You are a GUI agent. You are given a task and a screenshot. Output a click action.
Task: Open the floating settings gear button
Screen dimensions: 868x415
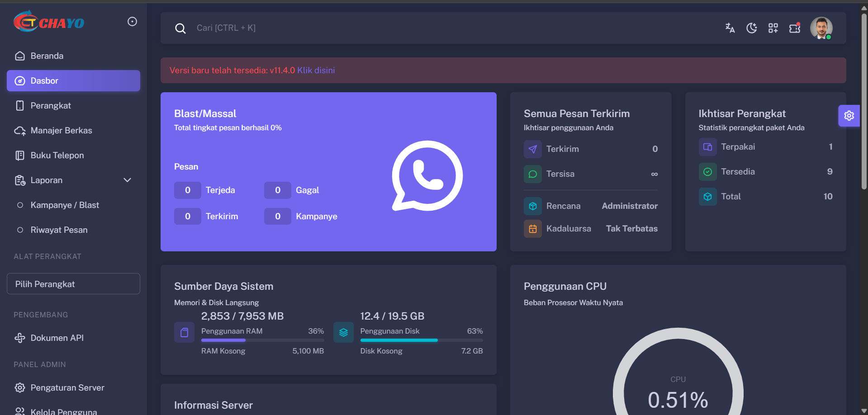849,116
